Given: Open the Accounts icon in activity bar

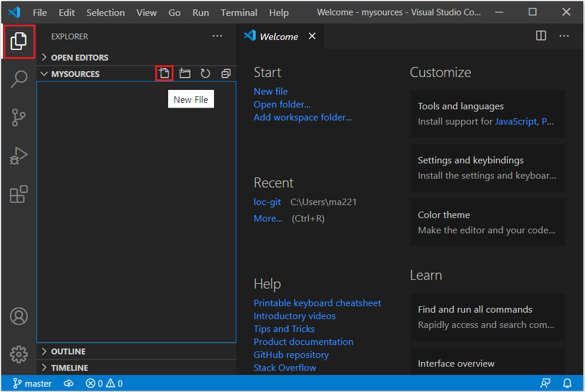Looking at the screenshot, I should [19, 316].
